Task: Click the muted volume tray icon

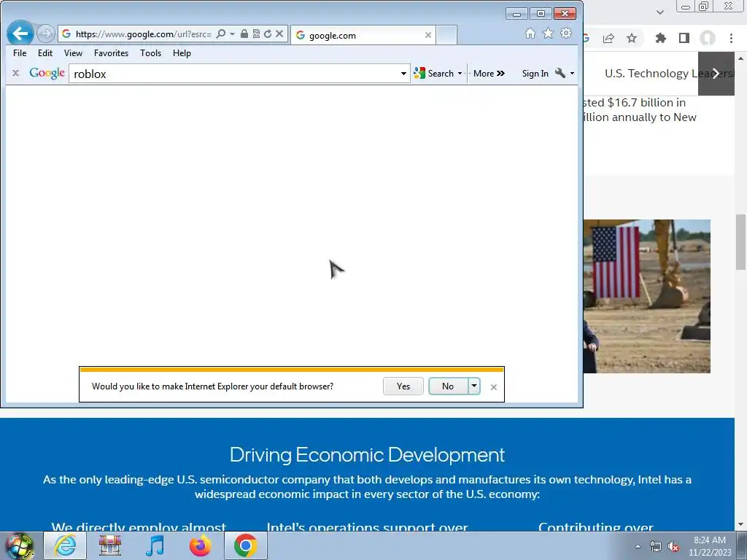Action: 673,547
